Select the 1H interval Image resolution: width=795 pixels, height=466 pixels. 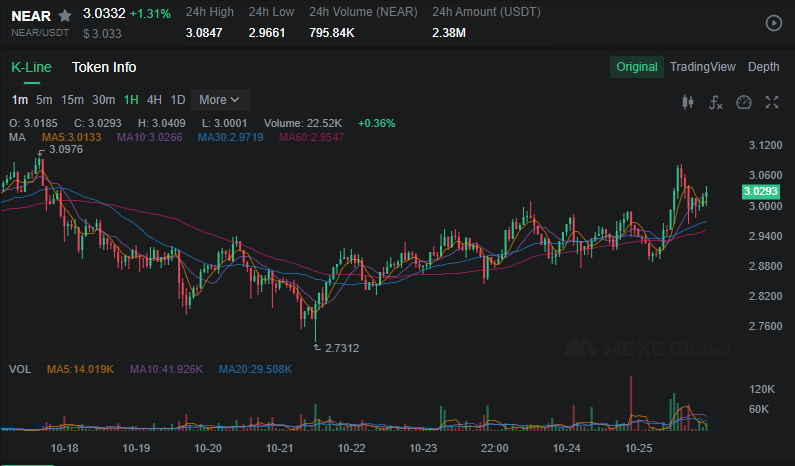pos(131,100)
